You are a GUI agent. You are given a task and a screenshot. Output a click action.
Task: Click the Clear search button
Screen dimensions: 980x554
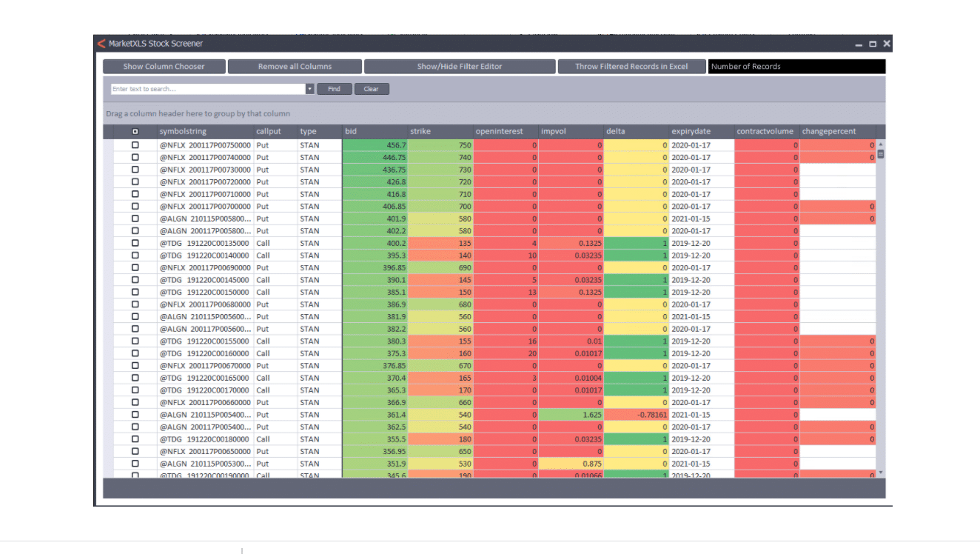[372, 89]
